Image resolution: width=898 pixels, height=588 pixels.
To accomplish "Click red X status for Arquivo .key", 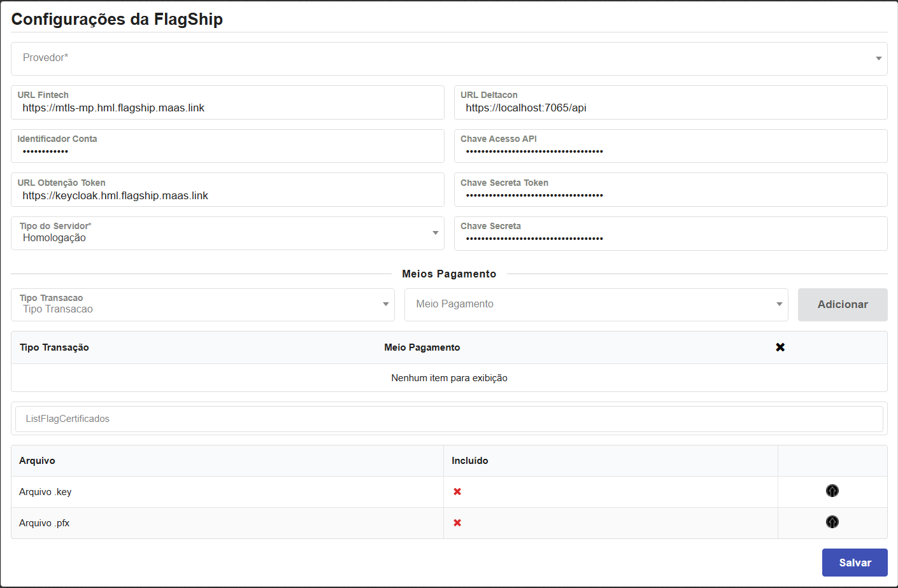I will 457,492.
